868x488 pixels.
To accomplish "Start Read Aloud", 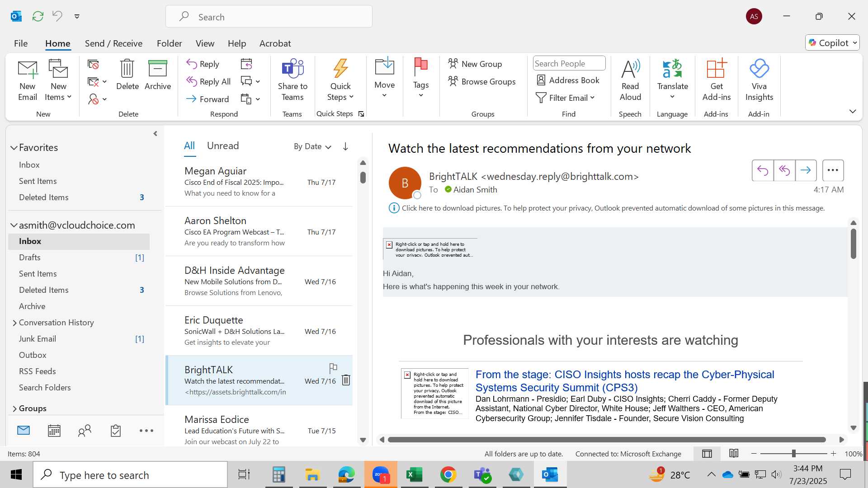I will [x=630, y=80].
